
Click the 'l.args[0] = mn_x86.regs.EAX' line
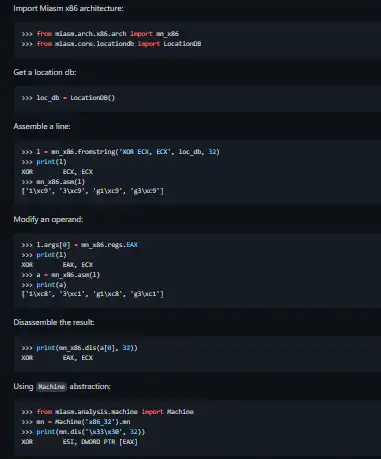[x=80, y=245]
